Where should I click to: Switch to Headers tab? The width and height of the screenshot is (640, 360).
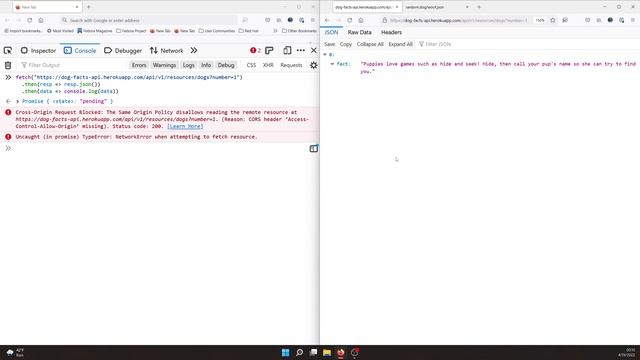click(391, 32)
